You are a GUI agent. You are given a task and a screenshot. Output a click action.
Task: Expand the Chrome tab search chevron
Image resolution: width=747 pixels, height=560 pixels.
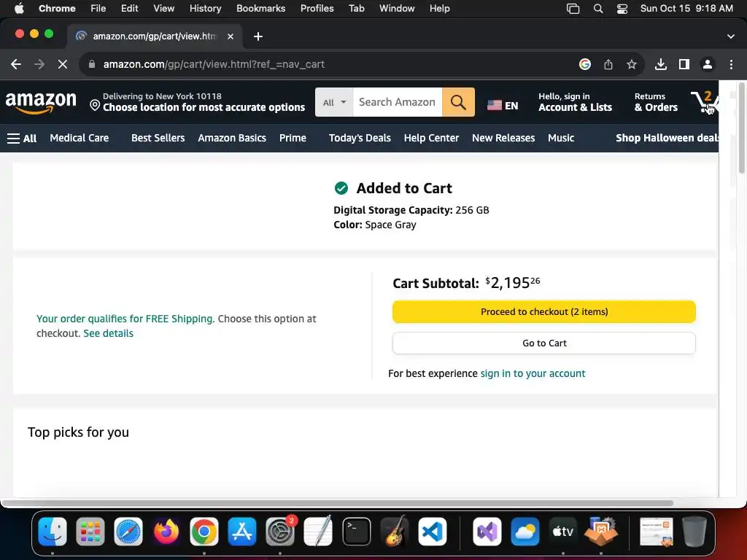coord(731,36)
